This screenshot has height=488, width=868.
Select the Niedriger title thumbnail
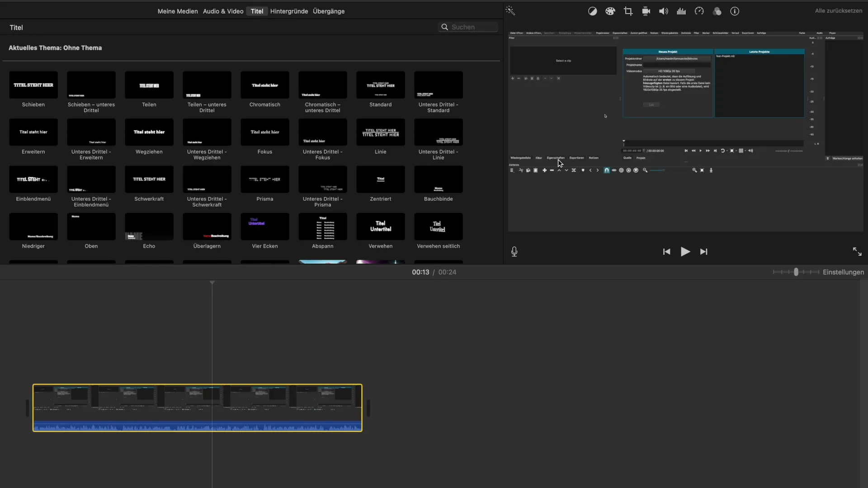pos(33,226)
